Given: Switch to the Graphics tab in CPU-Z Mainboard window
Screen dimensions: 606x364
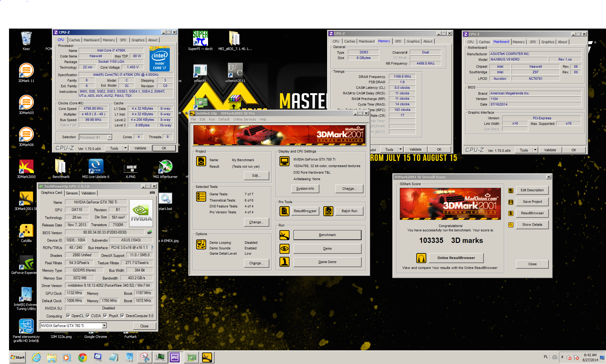Looking at the screenshot, I should [548, 42].
